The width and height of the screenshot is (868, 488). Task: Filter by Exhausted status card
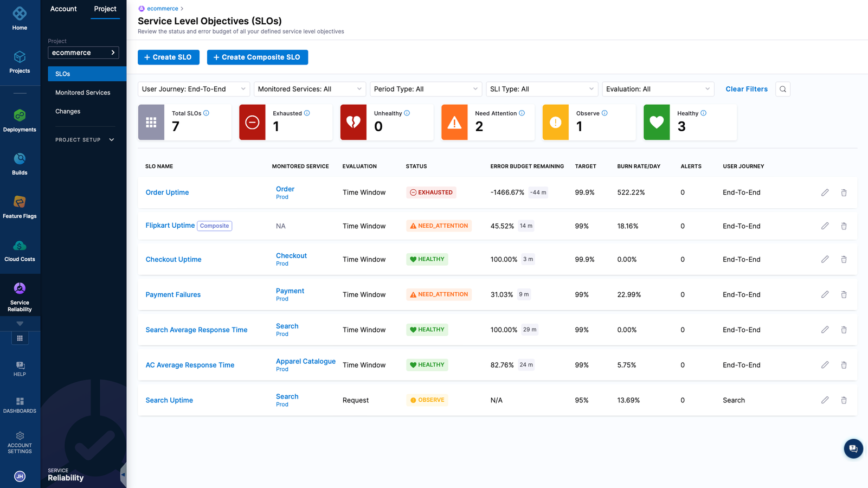click(x=286, y=123)
